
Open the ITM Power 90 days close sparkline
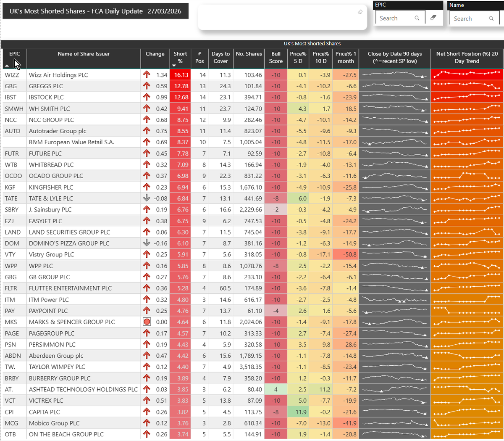pyautogui.click(x=395, y=299)
